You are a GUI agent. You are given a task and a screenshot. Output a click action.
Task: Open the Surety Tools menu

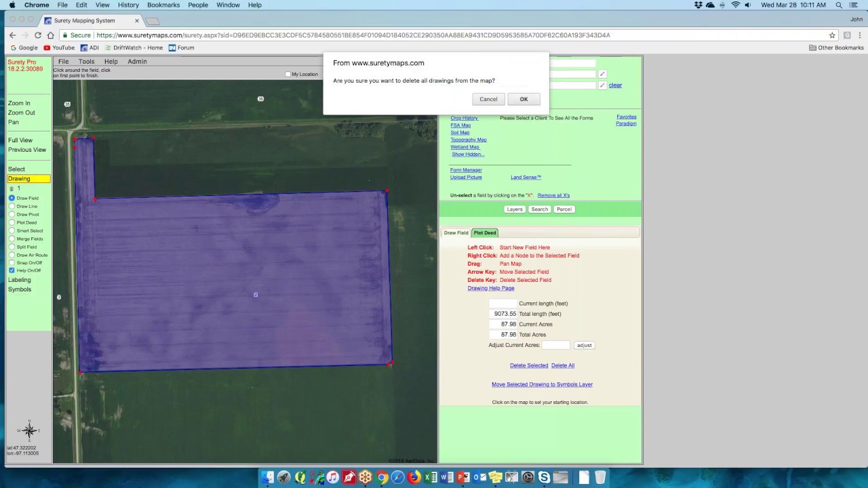click(86, 62)
